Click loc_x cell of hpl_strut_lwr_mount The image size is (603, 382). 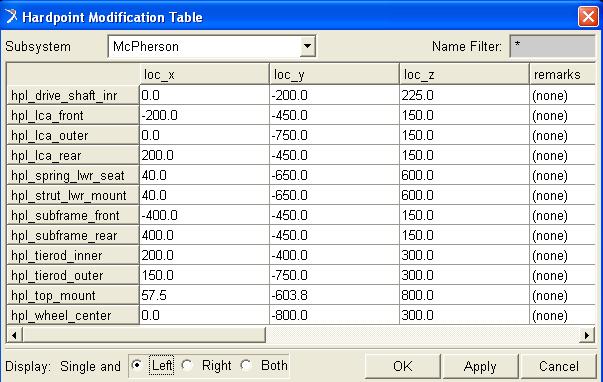click(204, 195)
